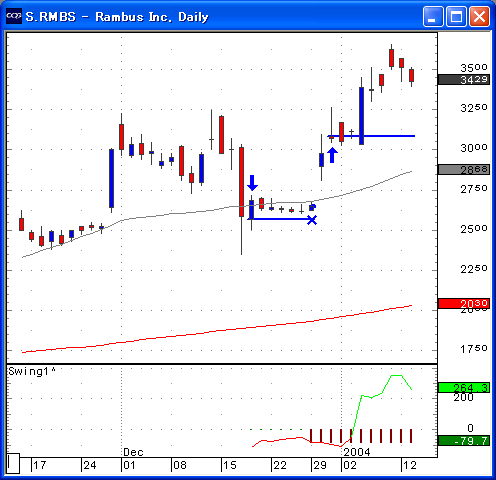Click the 200 level on Swing1 axis
496x480 pixels.
point(463,397)
